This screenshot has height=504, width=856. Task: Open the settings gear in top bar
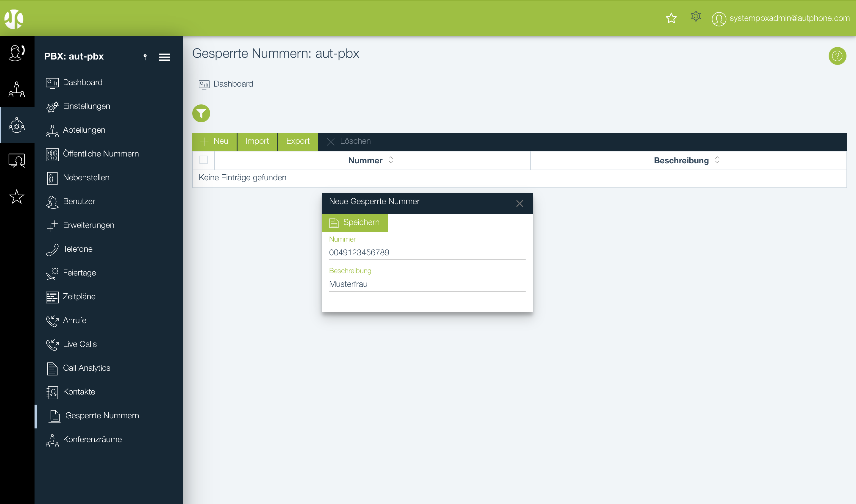click(x=695, y=16)
